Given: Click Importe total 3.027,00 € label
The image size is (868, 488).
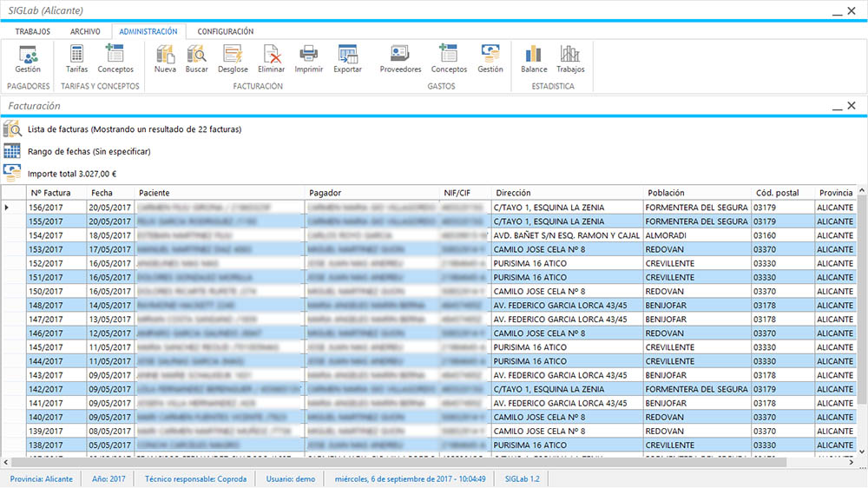Looking at the screenshot, I should coord(72,174).
